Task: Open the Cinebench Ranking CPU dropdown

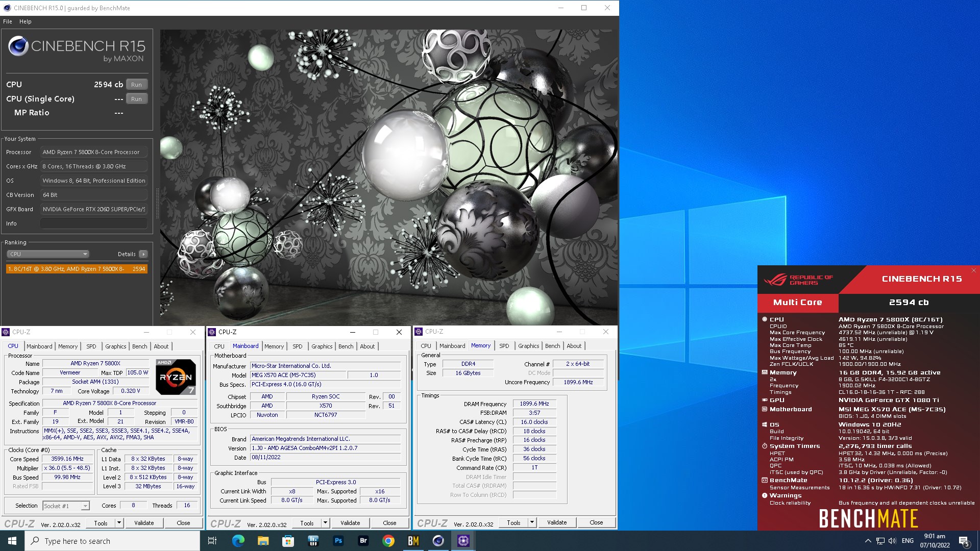Action: [48, 254]
